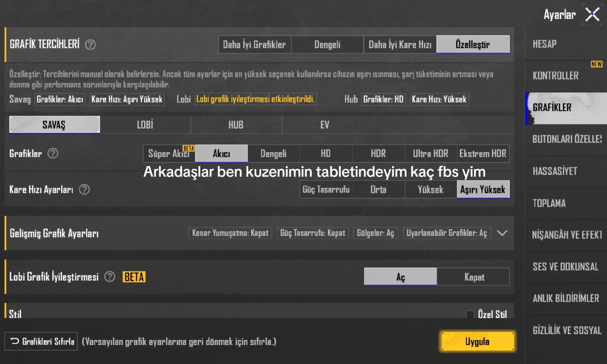This screenshot has width=607, height=364.
Task: Set frame rate to Orta
Action: coord(378,190)
